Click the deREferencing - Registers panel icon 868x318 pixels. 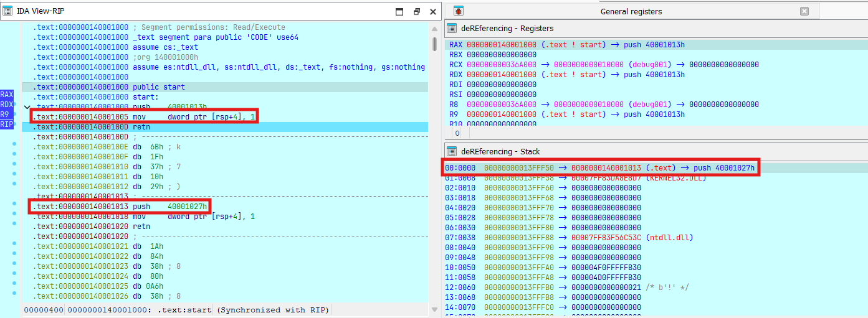click(x=452, y=28)
